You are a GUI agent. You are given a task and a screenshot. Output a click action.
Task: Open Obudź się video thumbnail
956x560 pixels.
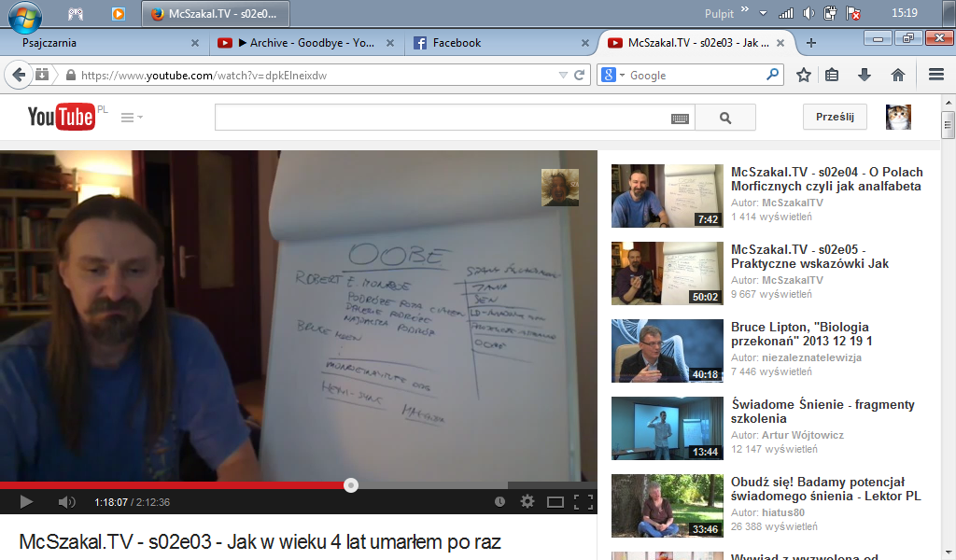click(667, 505)
